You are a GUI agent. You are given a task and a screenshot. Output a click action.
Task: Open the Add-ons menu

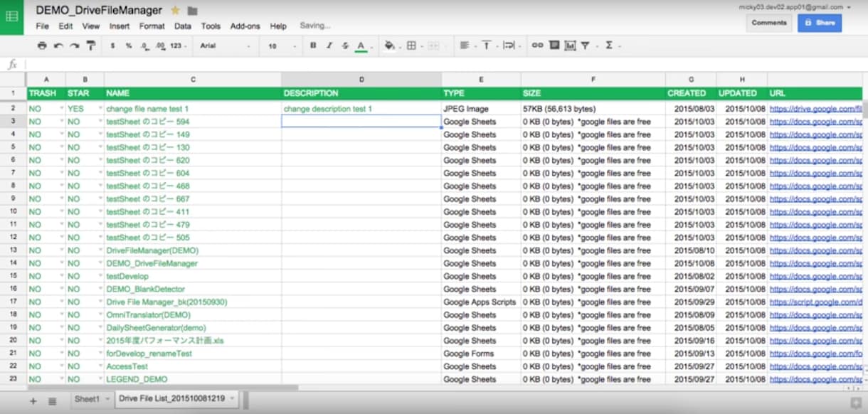coord(245,26)
